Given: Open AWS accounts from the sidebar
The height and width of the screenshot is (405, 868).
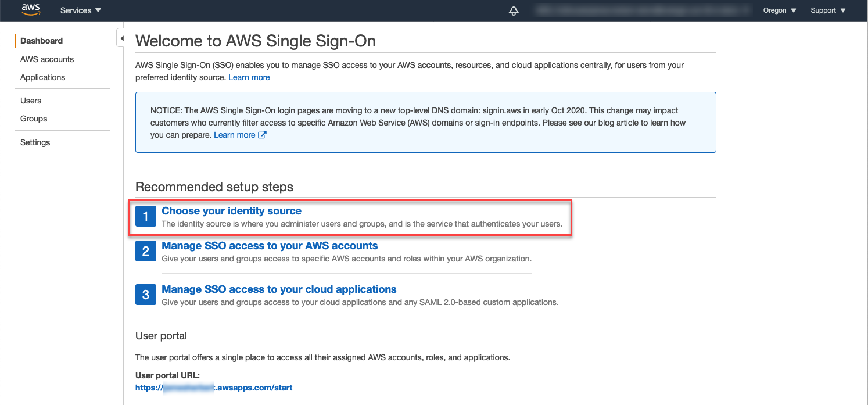Looking at the screenshot, I should pyautogui.click(x=47, y=59).
